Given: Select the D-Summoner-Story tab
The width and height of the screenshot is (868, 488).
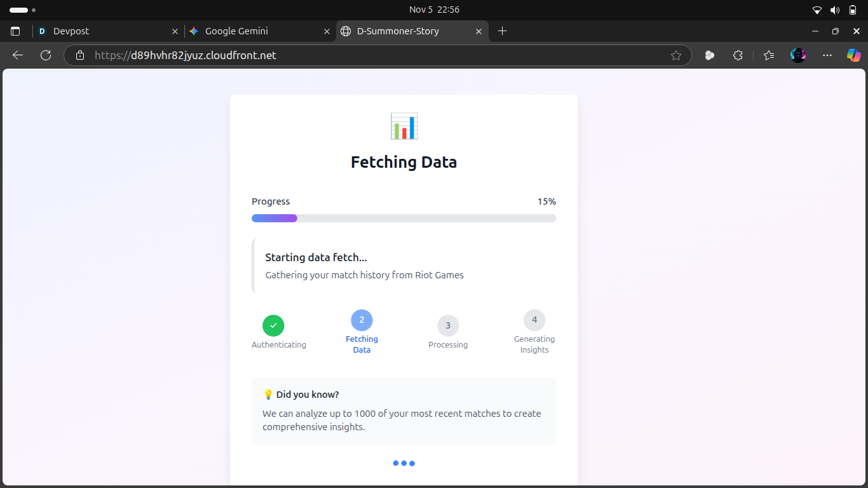Looking at the screenshot, I should tap(412, 31).
